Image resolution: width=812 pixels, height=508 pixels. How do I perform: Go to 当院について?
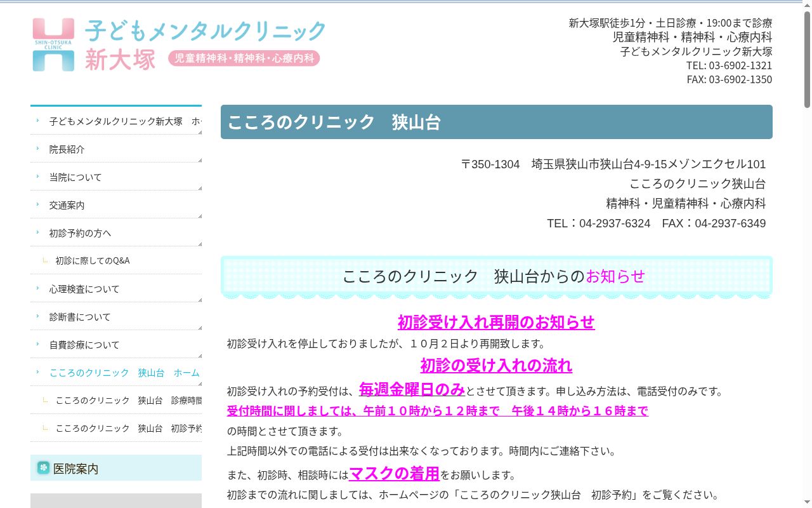coord(116,177)
